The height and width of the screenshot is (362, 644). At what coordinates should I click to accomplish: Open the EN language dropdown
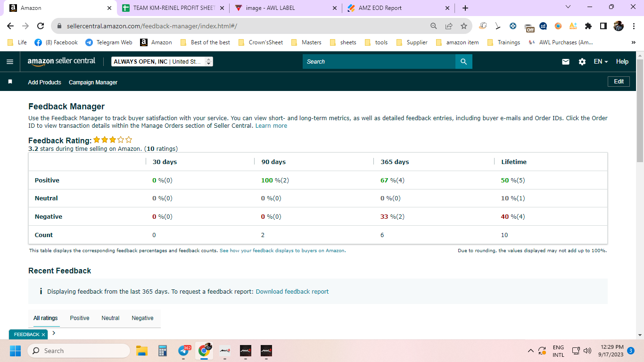[x=601, y=62]
